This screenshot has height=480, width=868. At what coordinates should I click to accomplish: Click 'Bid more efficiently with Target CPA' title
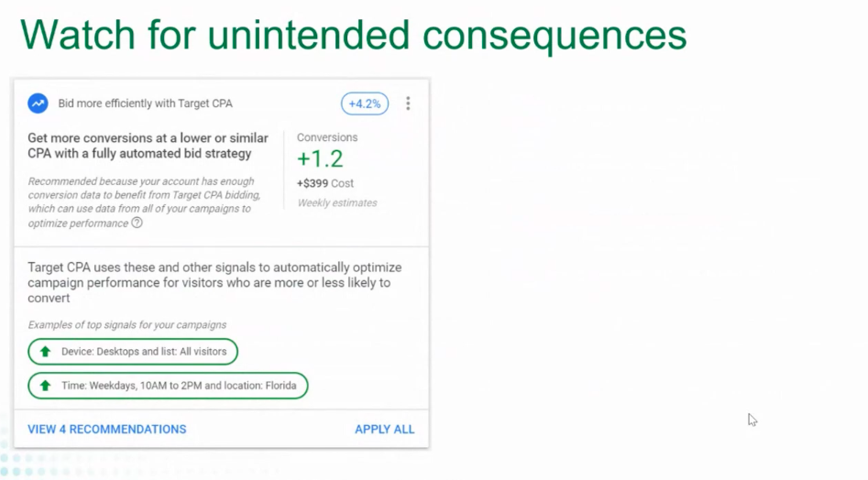145,104
